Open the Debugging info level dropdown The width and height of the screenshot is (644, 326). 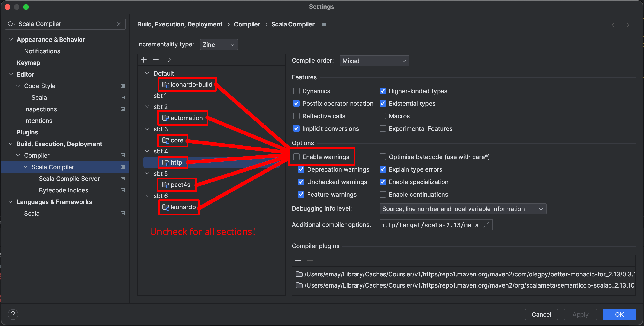(463, 209)
